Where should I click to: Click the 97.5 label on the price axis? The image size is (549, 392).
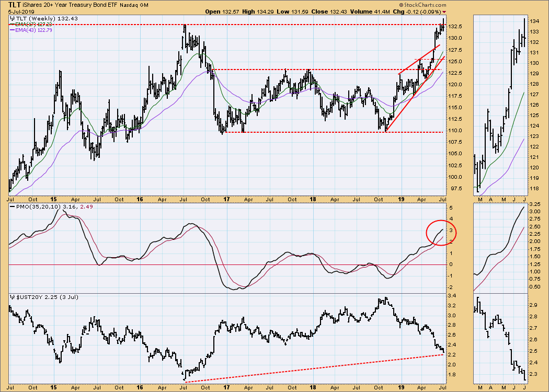point(455,189)
